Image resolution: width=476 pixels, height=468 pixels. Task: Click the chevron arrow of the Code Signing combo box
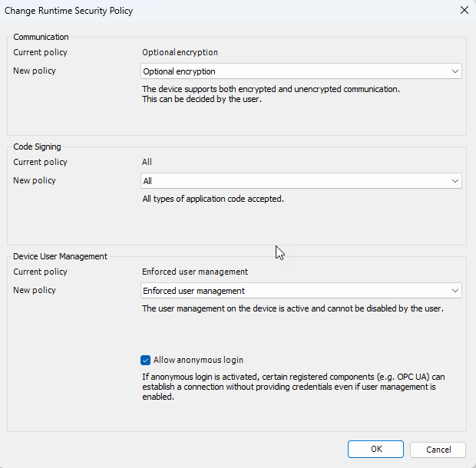click(x=455, y=181)
